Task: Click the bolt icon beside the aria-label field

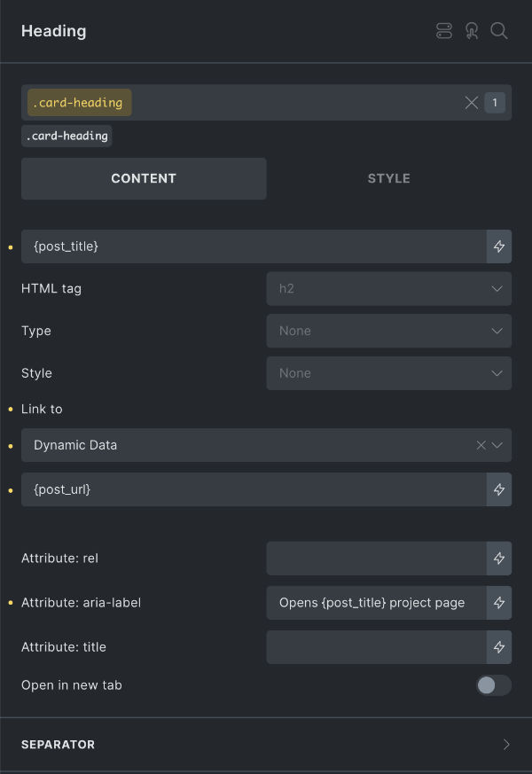Action: [499, 602]
